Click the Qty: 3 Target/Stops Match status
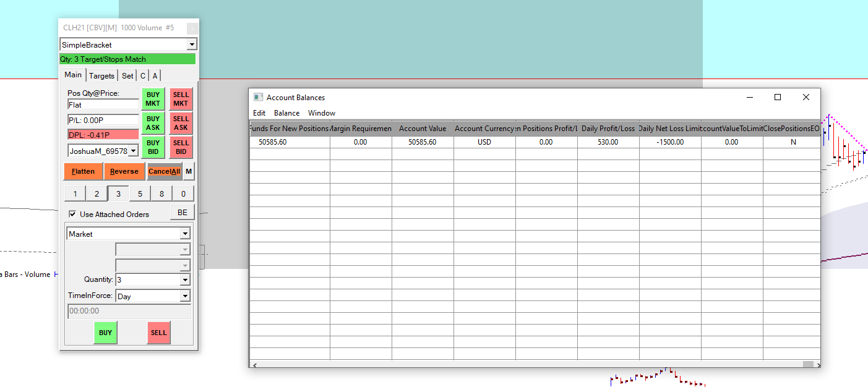The width and height of the screenshot is (868, 387). [127, 59]
